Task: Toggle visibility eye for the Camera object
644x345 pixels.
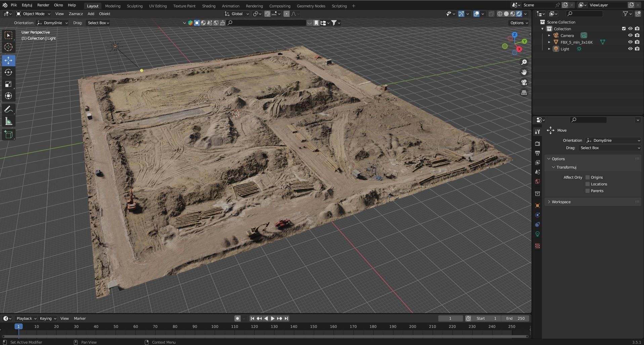Action: click(x=630, y=35)
